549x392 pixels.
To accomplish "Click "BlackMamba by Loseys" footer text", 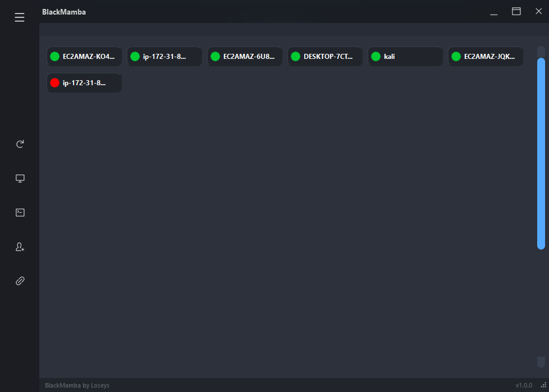I will (77, 385).
